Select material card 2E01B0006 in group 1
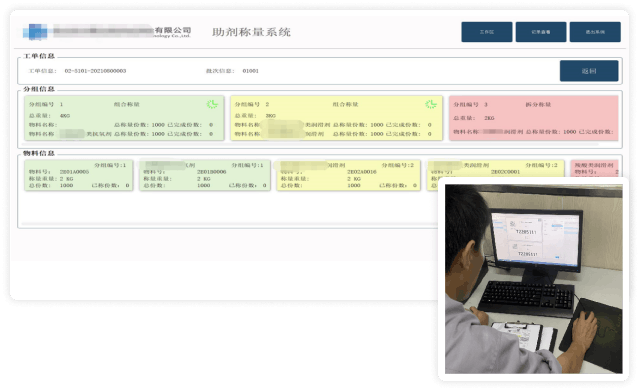This screenshot has width=639, height=391. 205,175
